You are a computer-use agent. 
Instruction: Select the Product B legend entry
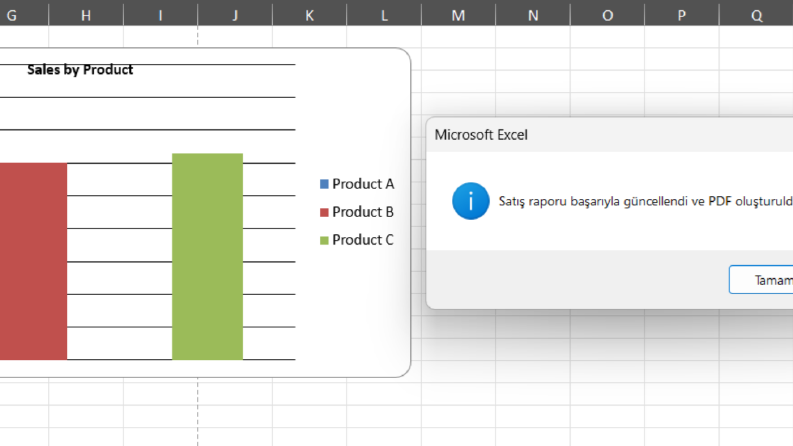[x=357, y=212]
